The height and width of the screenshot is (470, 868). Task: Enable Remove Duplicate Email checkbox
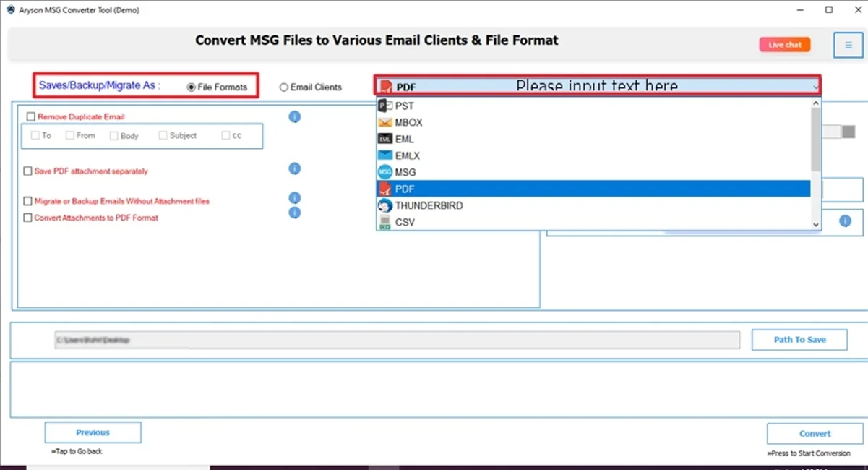[x=31, y=116]
